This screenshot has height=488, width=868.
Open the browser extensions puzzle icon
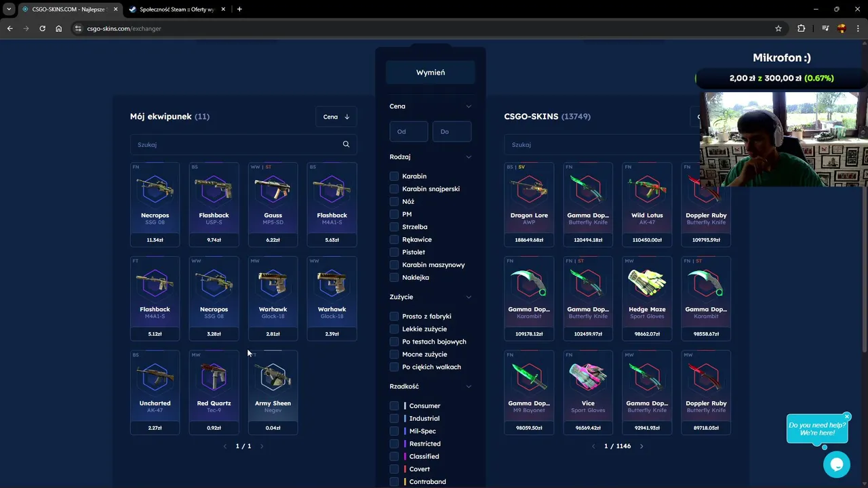[802, 28]
